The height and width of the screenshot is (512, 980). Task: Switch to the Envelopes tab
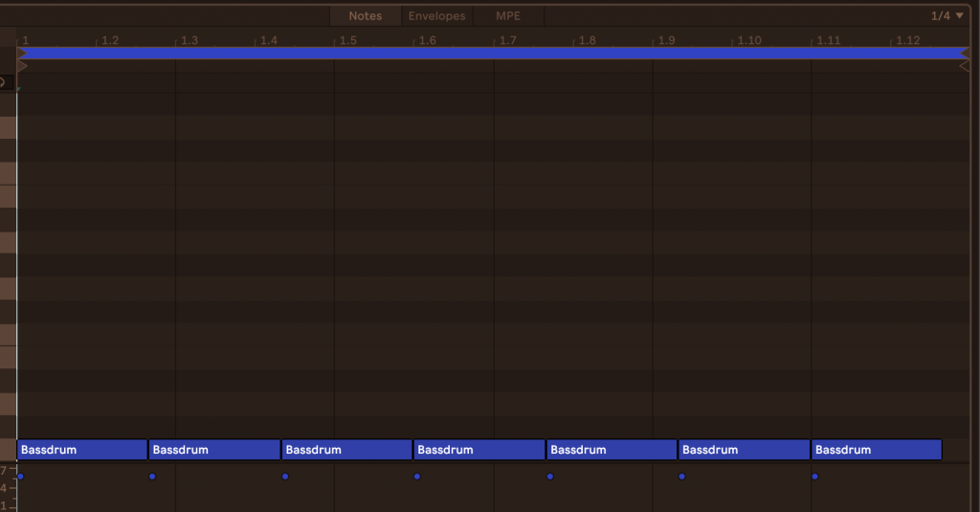coord(436,16)
